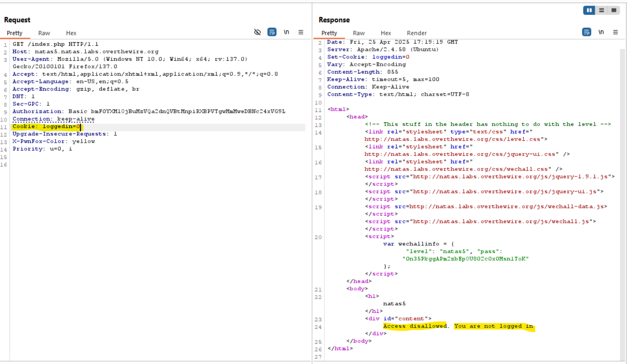Click the DNT: 1 request header
The height and width of the screenshot is (364, 627).
(x=24, y=97)
